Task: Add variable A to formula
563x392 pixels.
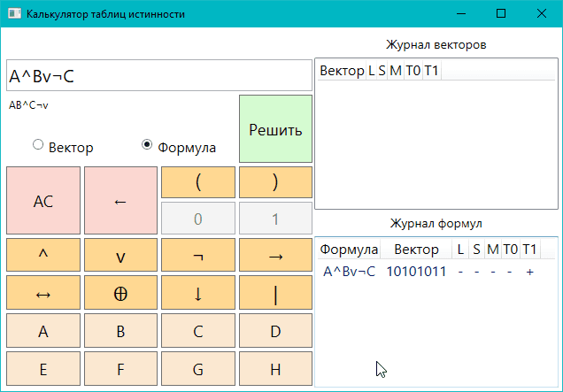Action: pyautogui.click(x=42, y=332)
